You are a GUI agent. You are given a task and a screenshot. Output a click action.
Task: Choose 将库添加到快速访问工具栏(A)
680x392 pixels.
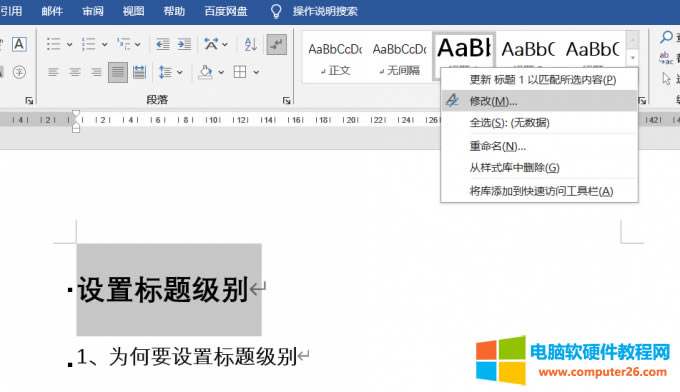point(539,191)
